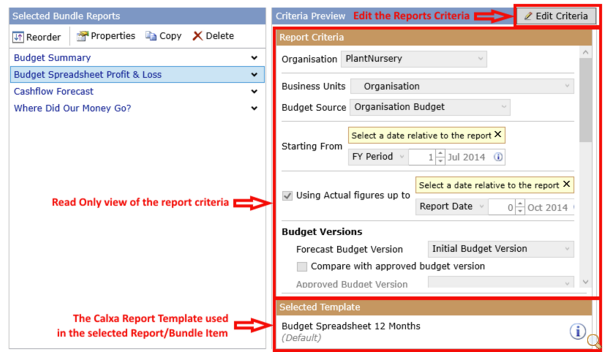
Task: Open Properties for the selected report
Action: click(106, 36)
